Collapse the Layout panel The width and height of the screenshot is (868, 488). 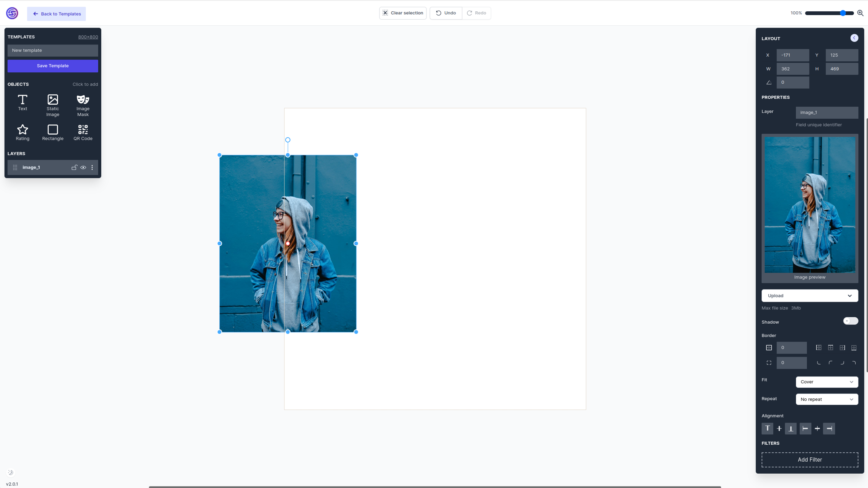coord(854,38)
